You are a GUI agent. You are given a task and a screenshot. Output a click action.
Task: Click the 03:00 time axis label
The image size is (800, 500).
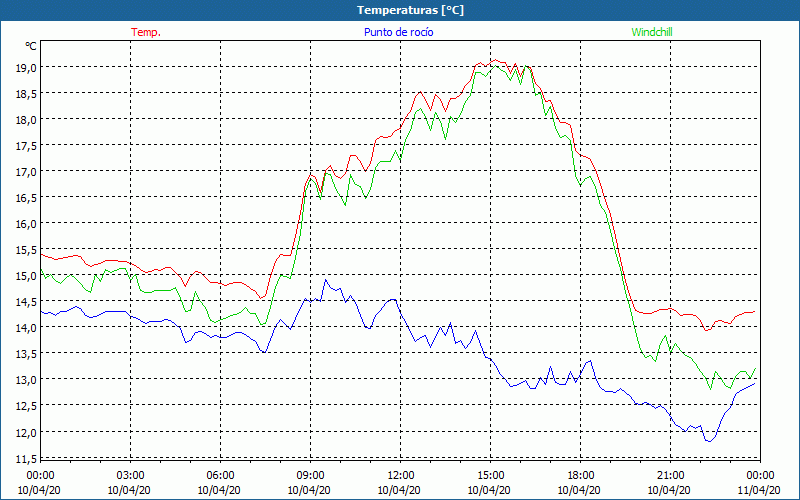pos(131,475)
